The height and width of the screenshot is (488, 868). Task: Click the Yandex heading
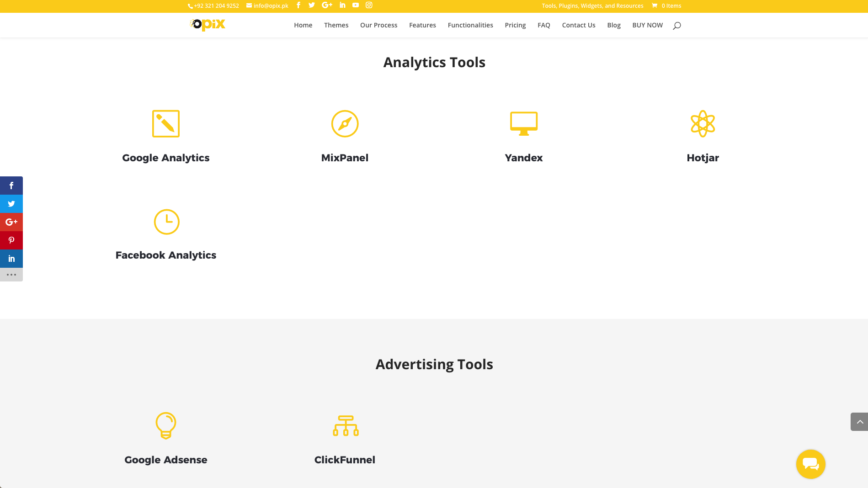tap(524, 158)
